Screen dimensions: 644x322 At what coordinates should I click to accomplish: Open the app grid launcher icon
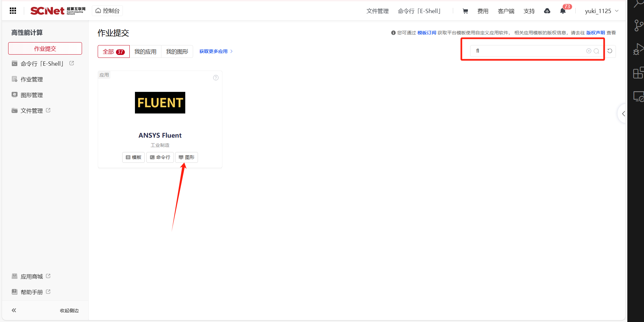pyautogui.click(x=13, y=11)
